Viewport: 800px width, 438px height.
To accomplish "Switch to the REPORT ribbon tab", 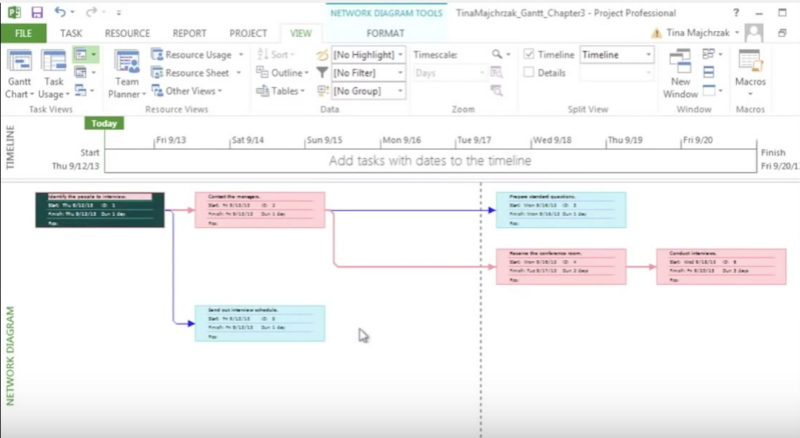I will point(189,33).
